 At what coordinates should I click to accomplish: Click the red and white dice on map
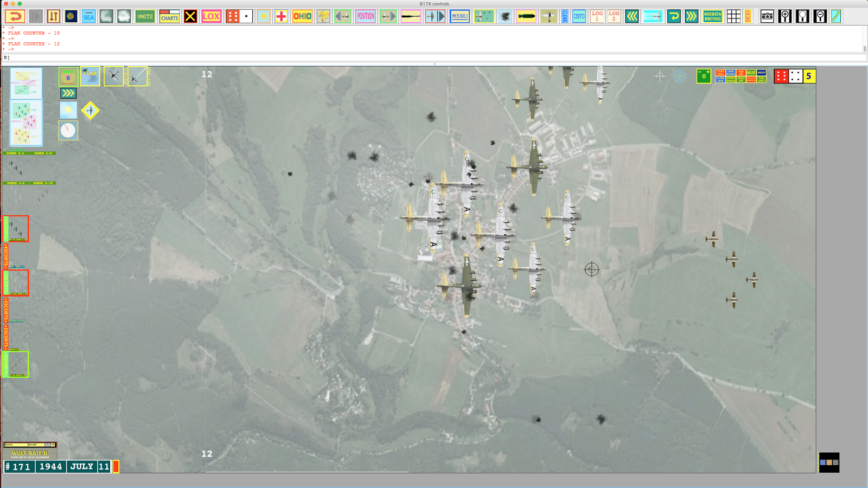(788, 76)
